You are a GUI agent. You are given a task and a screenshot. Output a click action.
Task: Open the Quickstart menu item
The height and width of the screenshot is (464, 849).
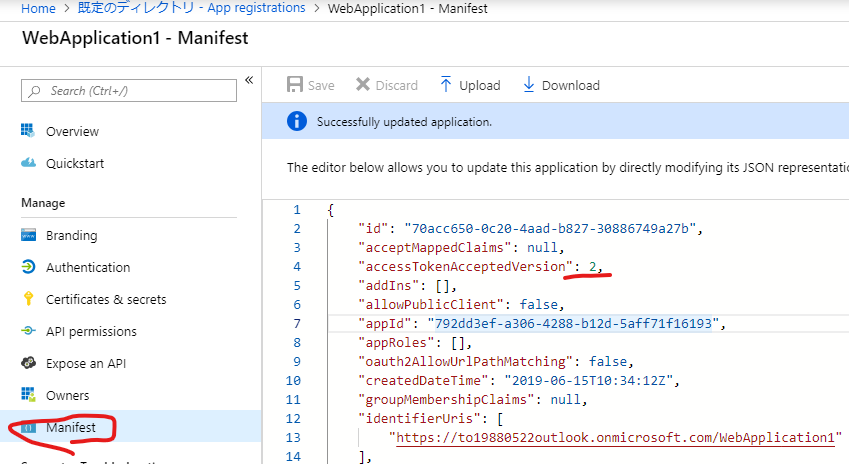pos(75,164)
